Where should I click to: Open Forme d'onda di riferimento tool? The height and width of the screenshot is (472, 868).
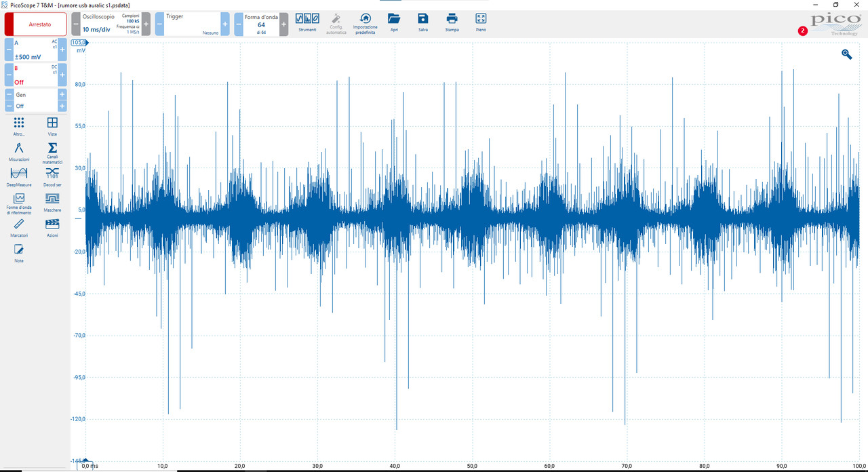19,204
